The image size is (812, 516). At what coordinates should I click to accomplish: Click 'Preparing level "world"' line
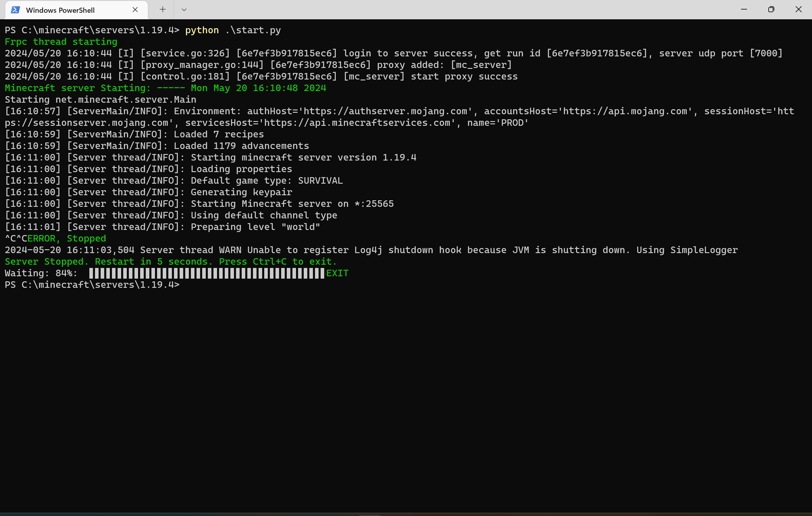click(162, 227)
